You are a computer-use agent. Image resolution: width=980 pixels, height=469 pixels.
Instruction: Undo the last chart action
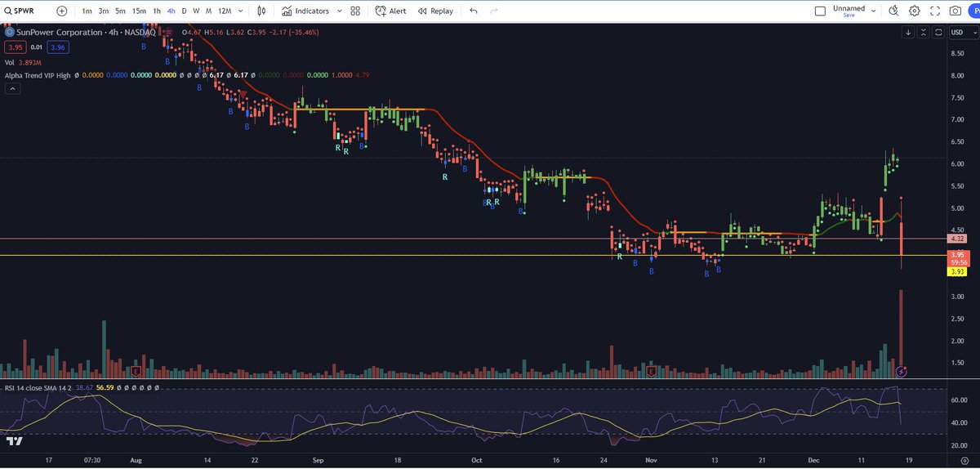click(474, 11)
